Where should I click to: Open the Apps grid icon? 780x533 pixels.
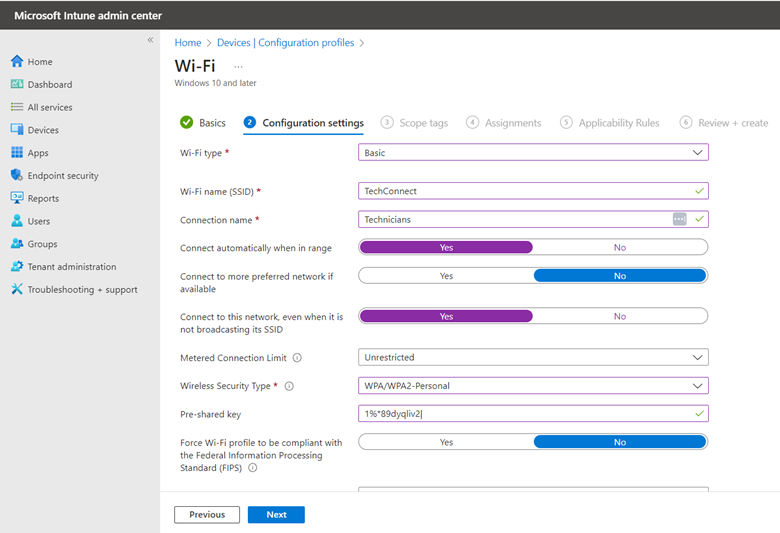(x=17, y=152)
